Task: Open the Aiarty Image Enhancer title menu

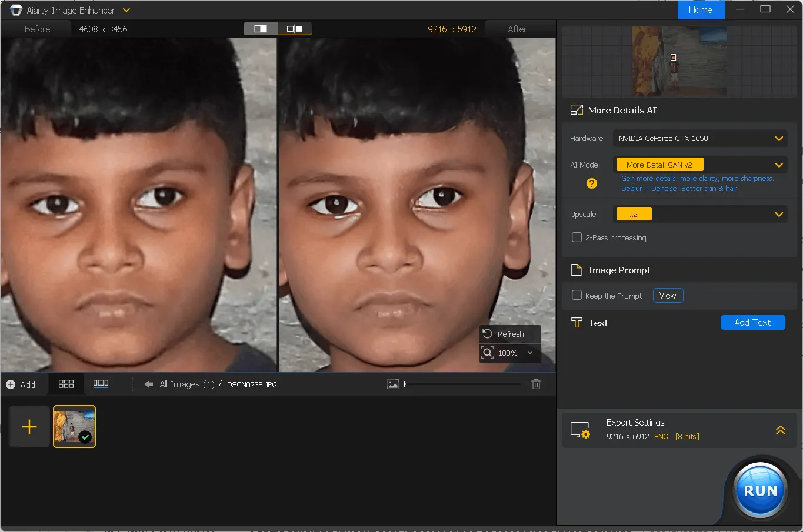Action: (126, 10)
